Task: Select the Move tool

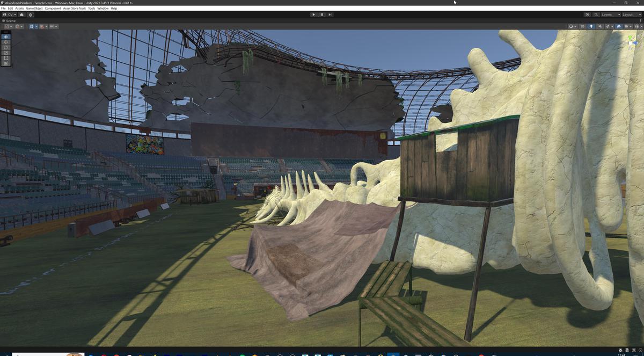Action: coord(6,42)
